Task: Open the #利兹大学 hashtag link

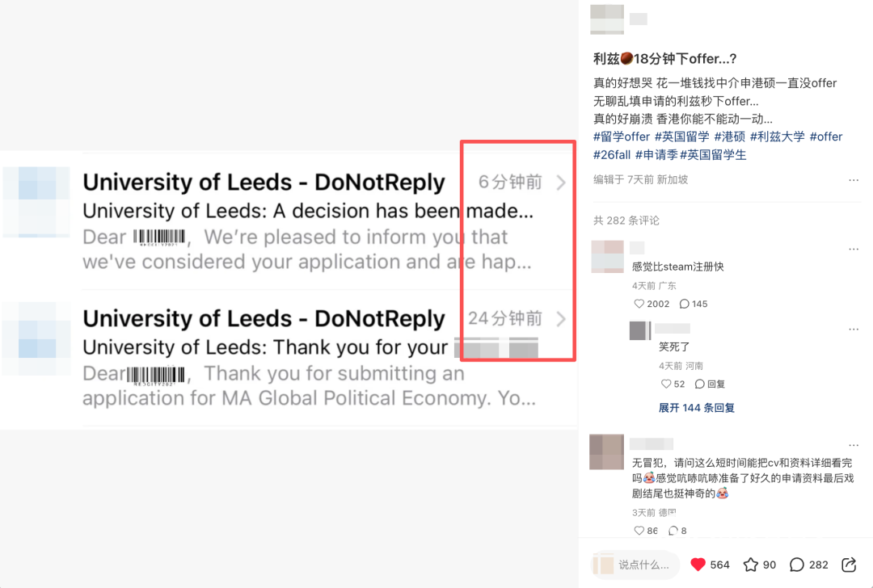Action: pos(778,136)
